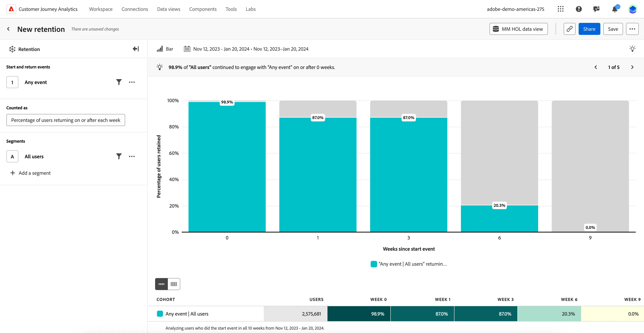Open the Counted as dropdown
This screenshot has width=644, height=333.
coord(66,120)
